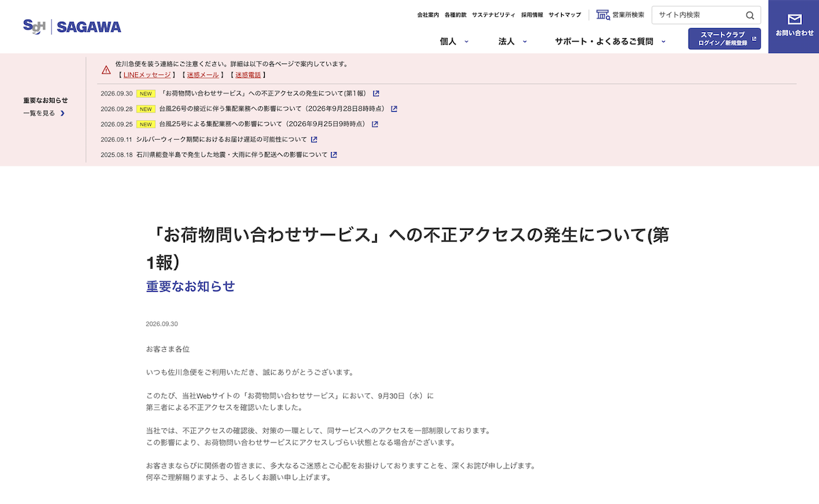Click the blue 重要なお知らせ article subtitle
Viewport: 819px width, 504px height.
(x=190, y=286)
